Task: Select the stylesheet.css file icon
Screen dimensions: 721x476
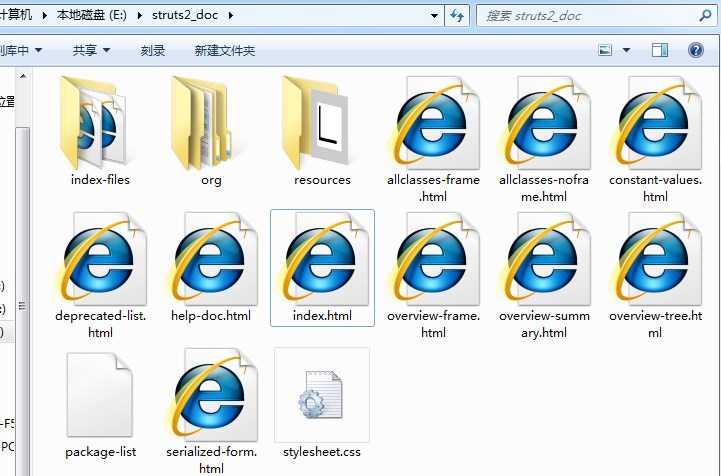Action: (x=321, y=395)
